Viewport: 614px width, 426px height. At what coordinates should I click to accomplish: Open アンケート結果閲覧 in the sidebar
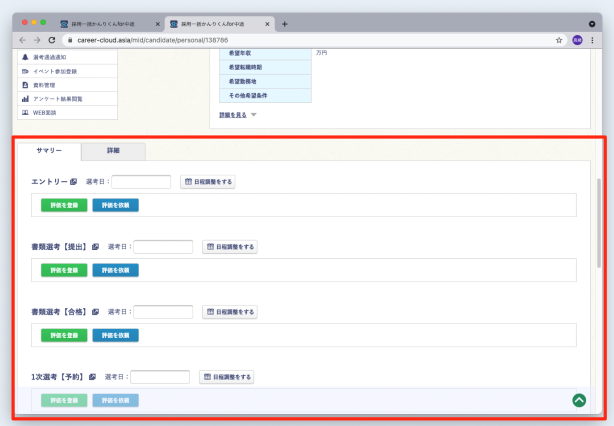pyautogui.click(x=58, y=99)
